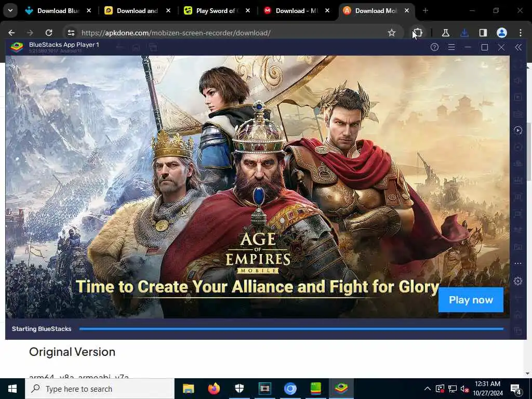Bookmark this page with star icon
532x399 pixels.
[x=392, y=33]
